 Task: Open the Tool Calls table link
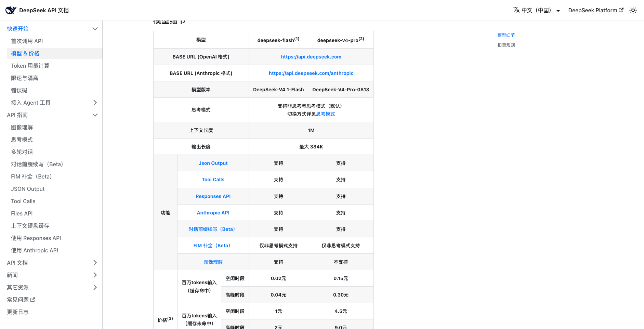[213, 180]
